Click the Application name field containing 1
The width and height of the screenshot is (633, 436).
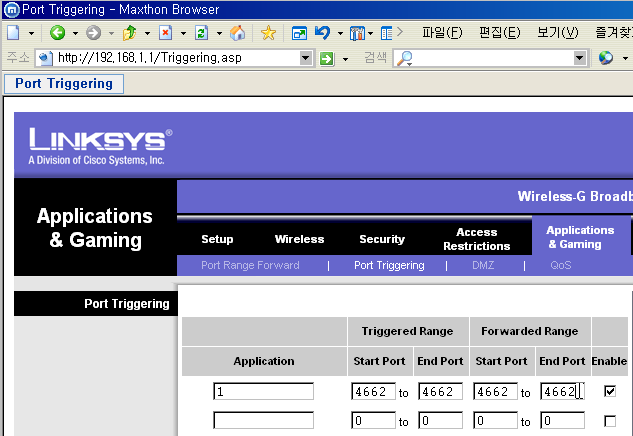tap(263, 391)
